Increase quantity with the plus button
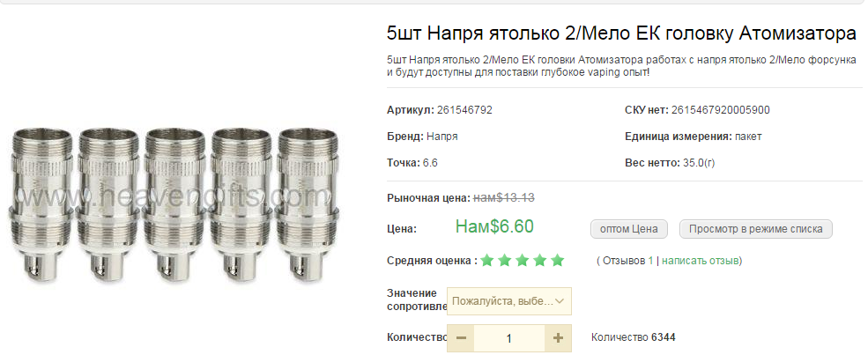Screen dimensions: 868x355 (558, 338)
